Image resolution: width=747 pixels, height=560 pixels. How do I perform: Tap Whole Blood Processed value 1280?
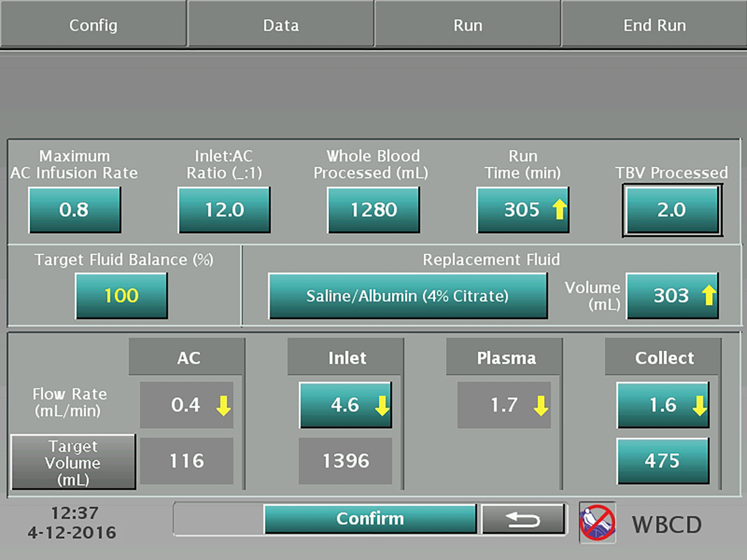click(374, 210)
